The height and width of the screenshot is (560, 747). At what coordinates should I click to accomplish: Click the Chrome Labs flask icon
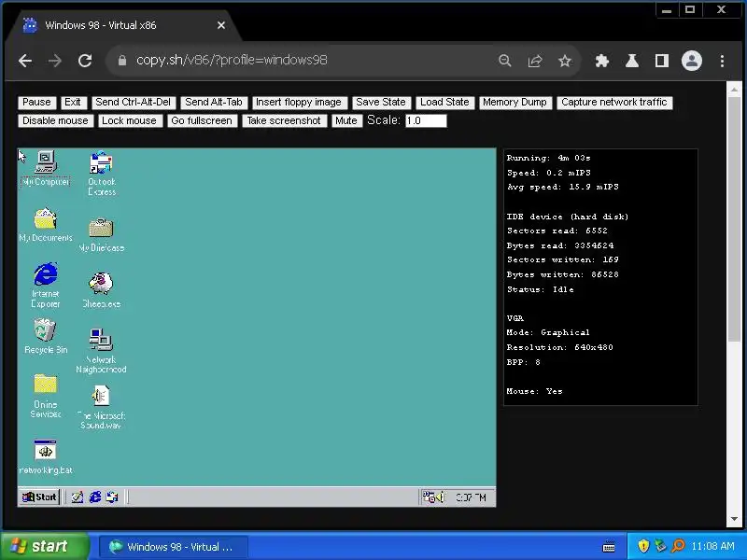[x=632, y=61]
